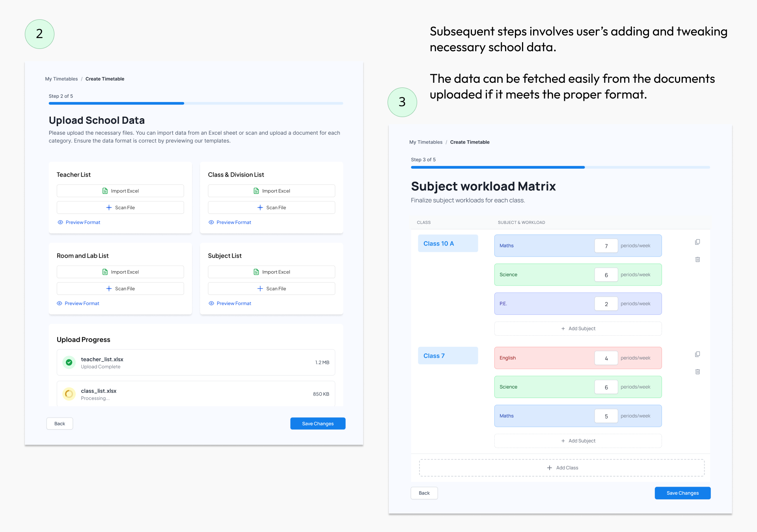Go to My Timetables breadcrumb in Step 3 screen
This screenshot has width=757, height=532.
click(x=426, y=142)
